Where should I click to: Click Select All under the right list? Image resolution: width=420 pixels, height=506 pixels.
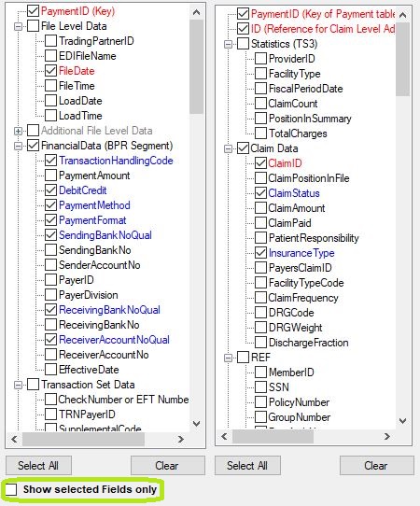point(247,466)
